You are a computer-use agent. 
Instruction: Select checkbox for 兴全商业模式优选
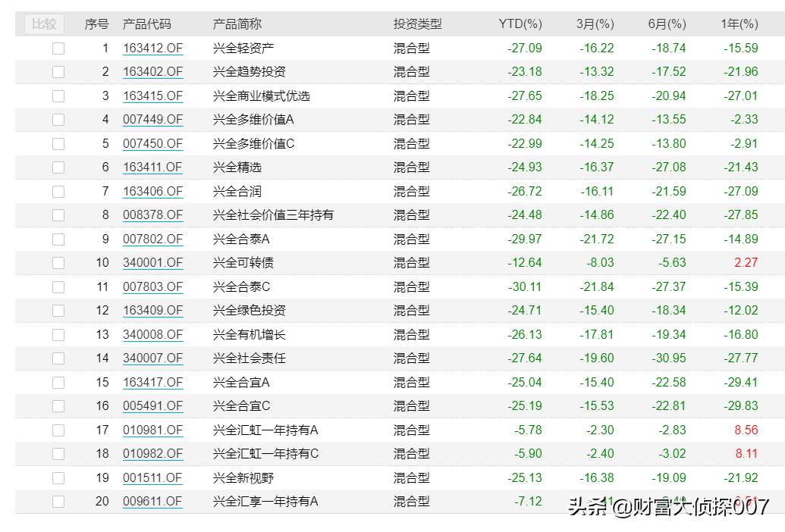pyautogui.click(x=58, y=96)
